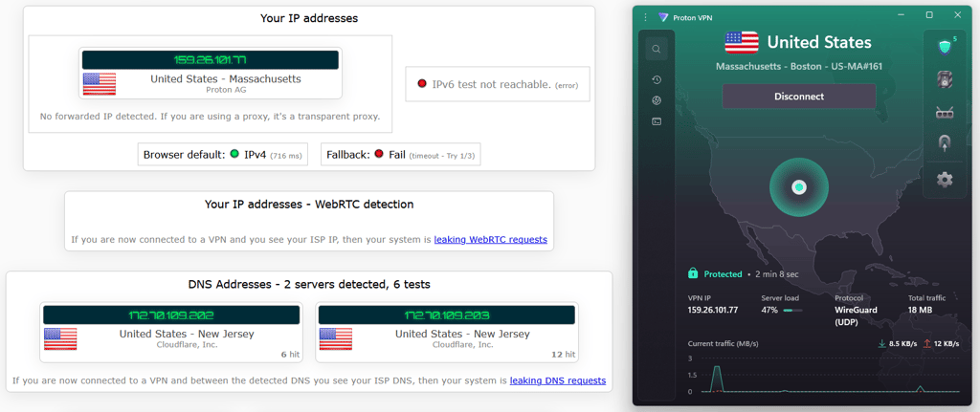Click Massachusetts - Boston - US-MA#161 server label
The width and height of the screenshot is (980, 412).
tap(799, 67)
